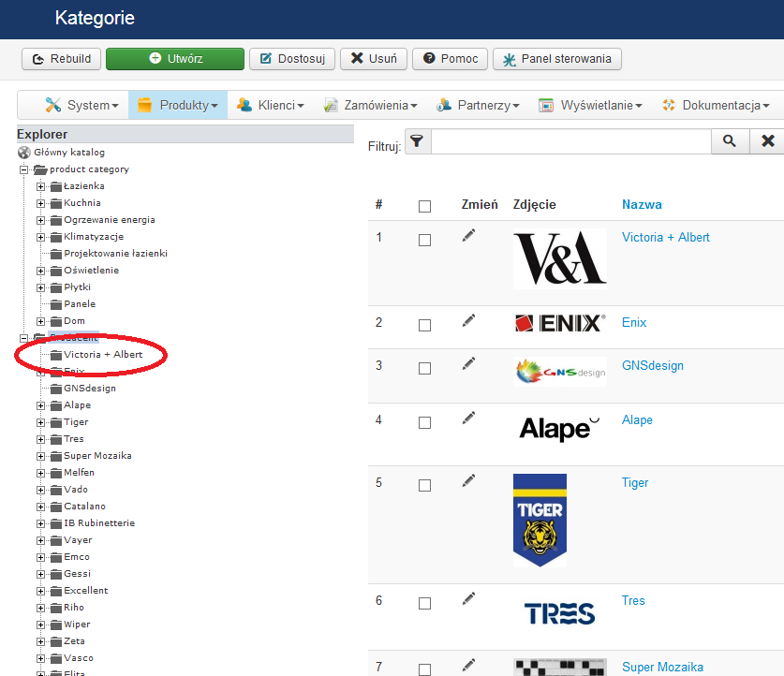
Task: Click the search magnifier button
Action: pos(730,141)
